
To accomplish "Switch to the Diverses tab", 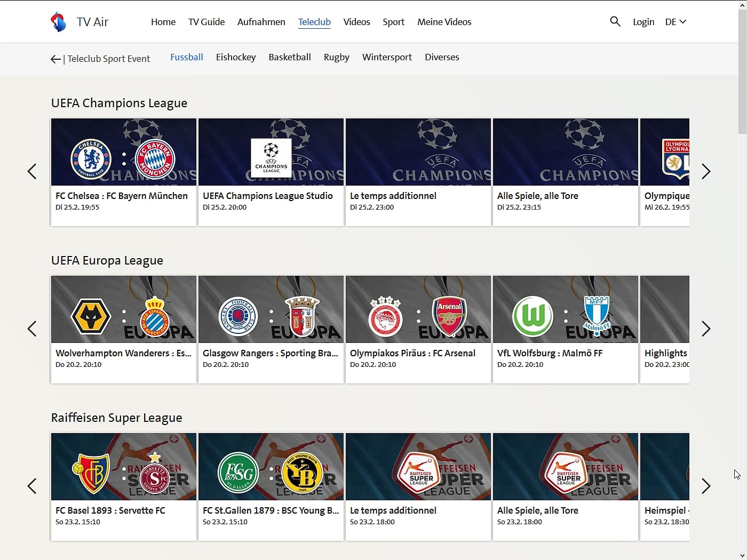I will pyautogui.click(x=442, y=57).
